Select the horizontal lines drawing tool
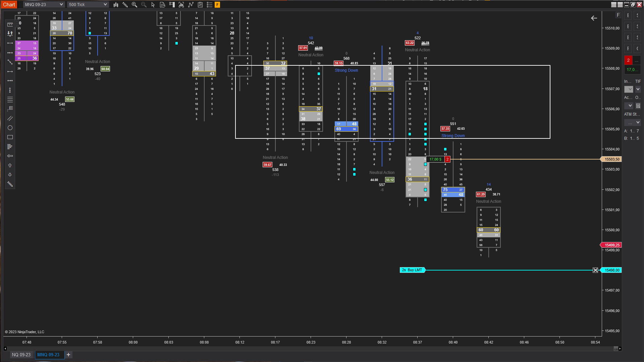This screenshot has width=644, height=362. (x=10, y=100)
